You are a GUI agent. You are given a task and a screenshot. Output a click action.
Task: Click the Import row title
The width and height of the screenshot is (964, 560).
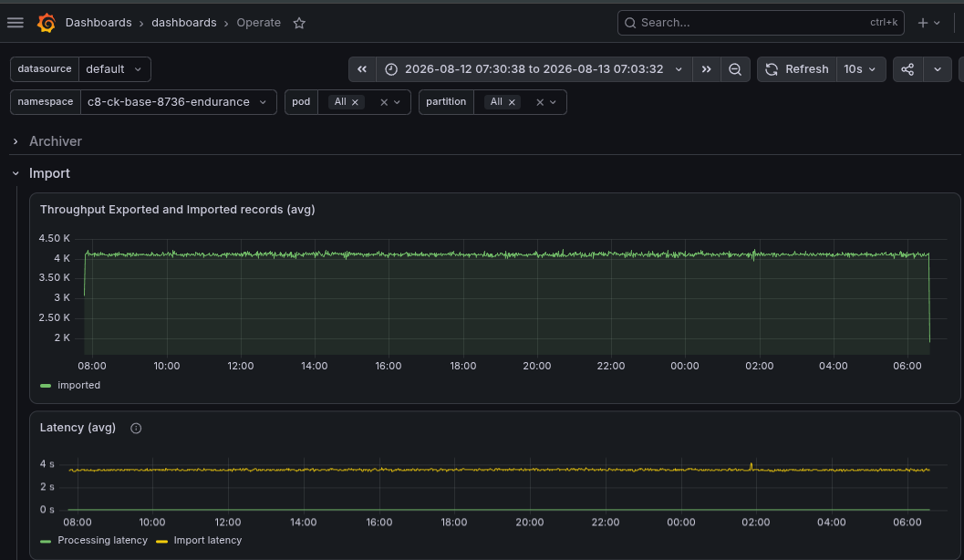[50, 173]
